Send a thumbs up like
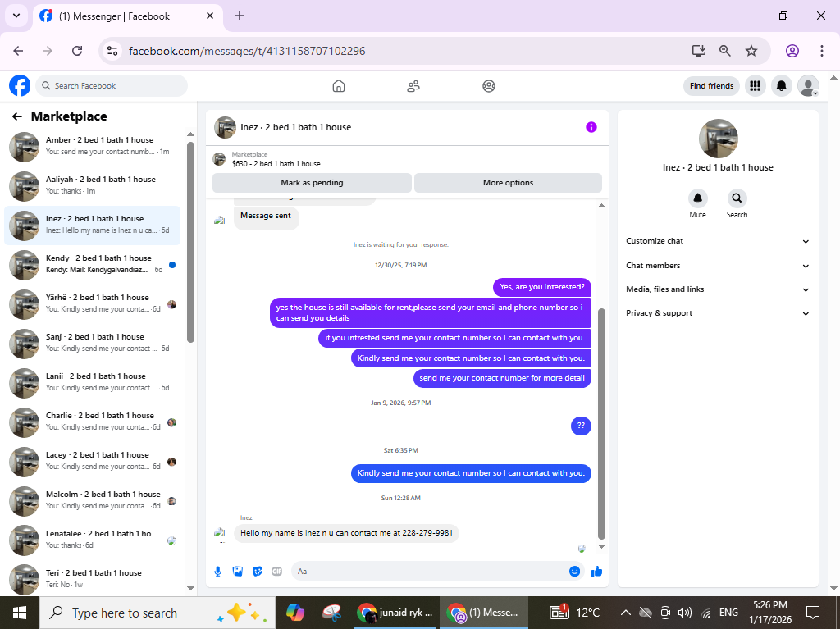Screen dimensions: 840x629 coord(597,571)
